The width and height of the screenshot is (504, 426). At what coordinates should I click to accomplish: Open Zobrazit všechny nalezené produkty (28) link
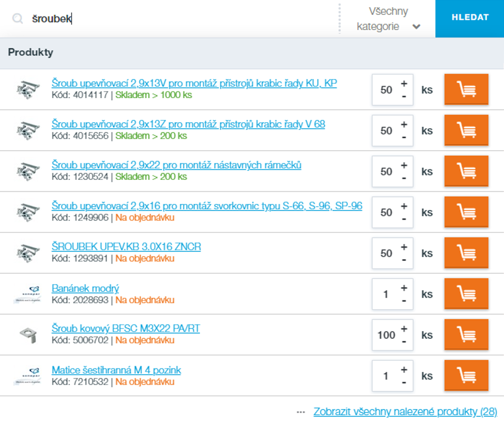pos(405,412)
